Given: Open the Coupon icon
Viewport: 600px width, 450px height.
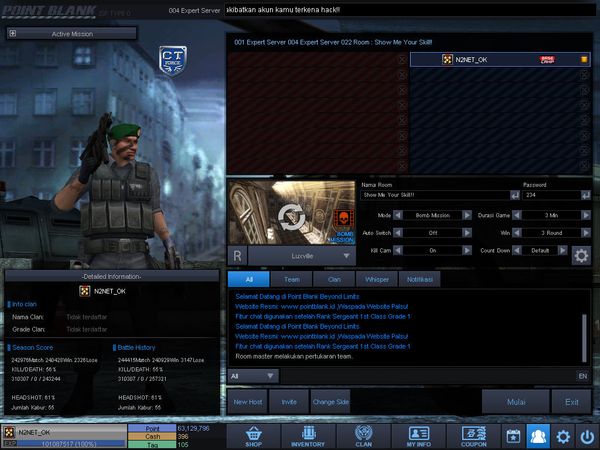Looking at the screenshot, I should point(474,436).
